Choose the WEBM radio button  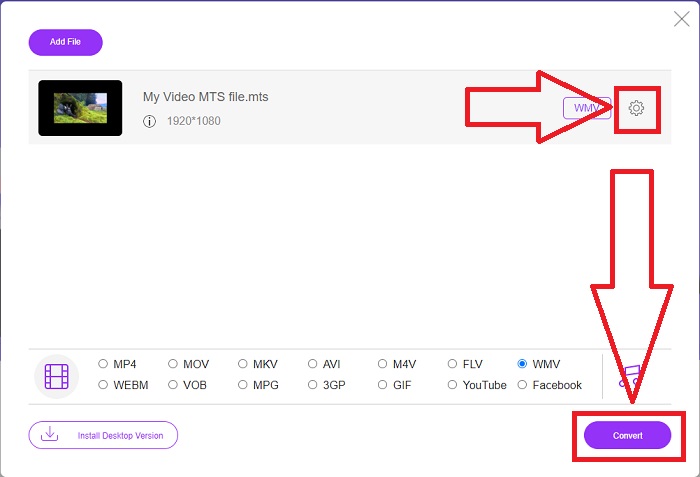pos(103,385)
